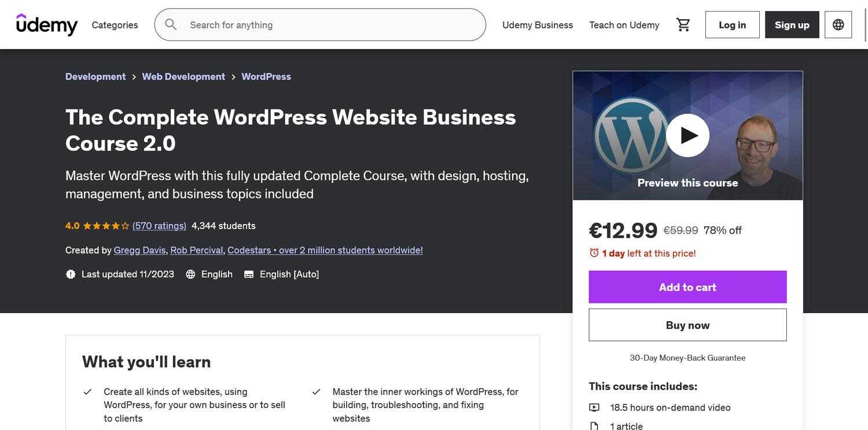Go to Development breadcrumb
The height and width of the screenshot is (430, 868).
pos(95,76)
